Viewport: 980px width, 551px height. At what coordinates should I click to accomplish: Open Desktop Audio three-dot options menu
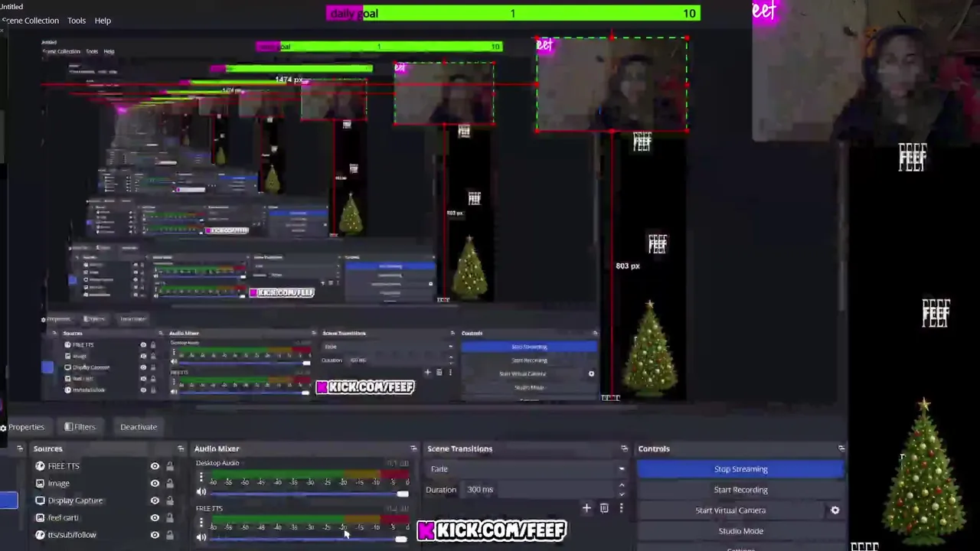(201, 477)
